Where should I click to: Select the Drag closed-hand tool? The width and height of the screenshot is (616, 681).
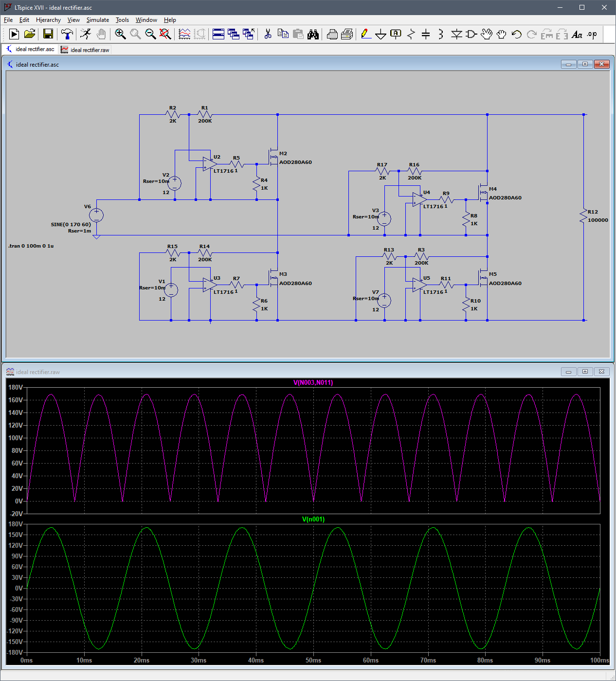(x=501, y=34)
